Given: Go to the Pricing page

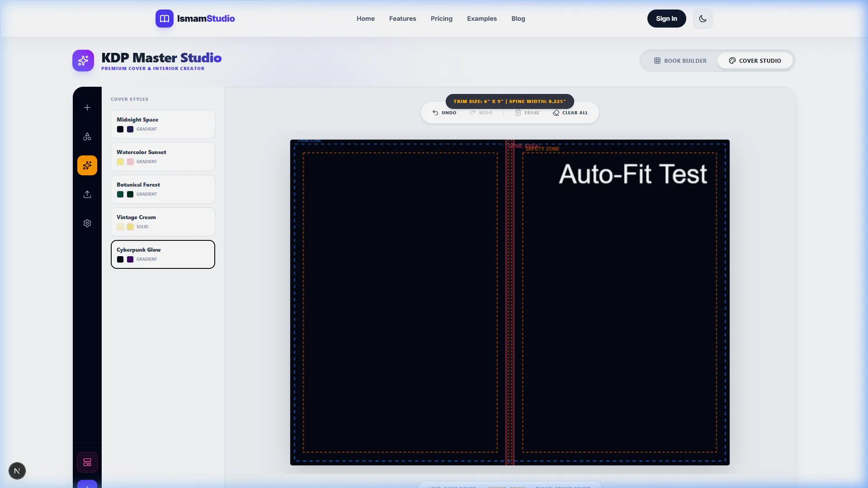Looking at the screenshot, I should [442, 19].
